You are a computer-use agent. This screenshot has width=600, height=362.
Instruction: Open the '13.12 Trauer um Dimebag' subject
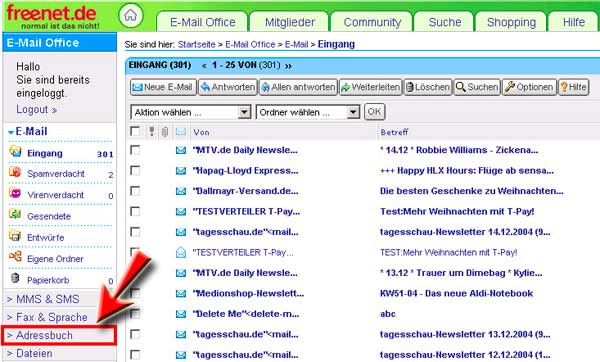[461, 273]
